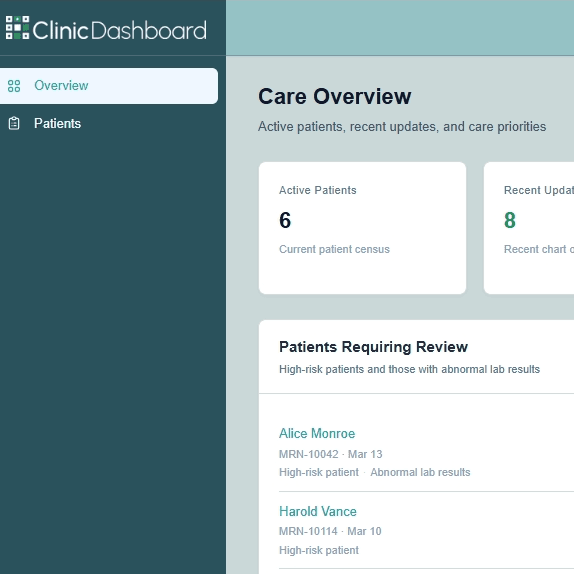Click High-risk patient tag under Alice Monroe
Screen dimensions: 574x574
319,472
